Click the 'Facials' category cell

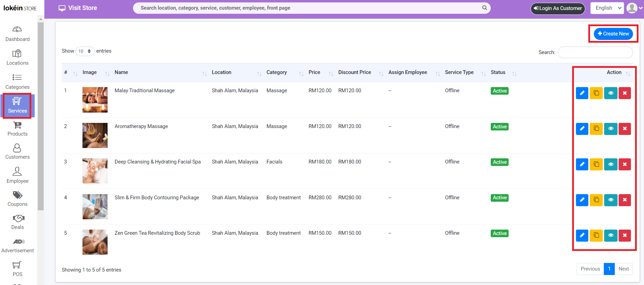[274, 162]
